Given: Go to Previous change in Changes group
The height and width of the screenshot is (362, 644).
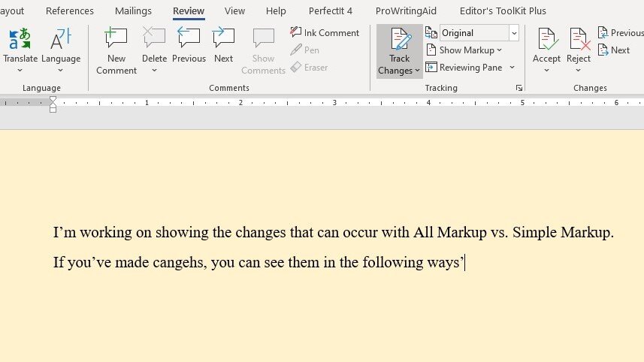Looking at the screenshot, I should coord(621,33).
